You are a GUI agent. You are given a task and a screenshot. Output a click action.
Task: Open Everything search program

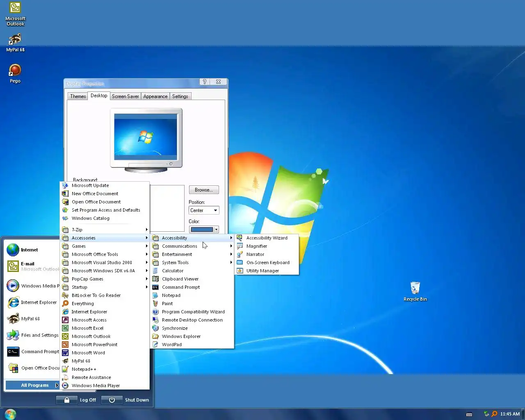[x=105, y=304]
